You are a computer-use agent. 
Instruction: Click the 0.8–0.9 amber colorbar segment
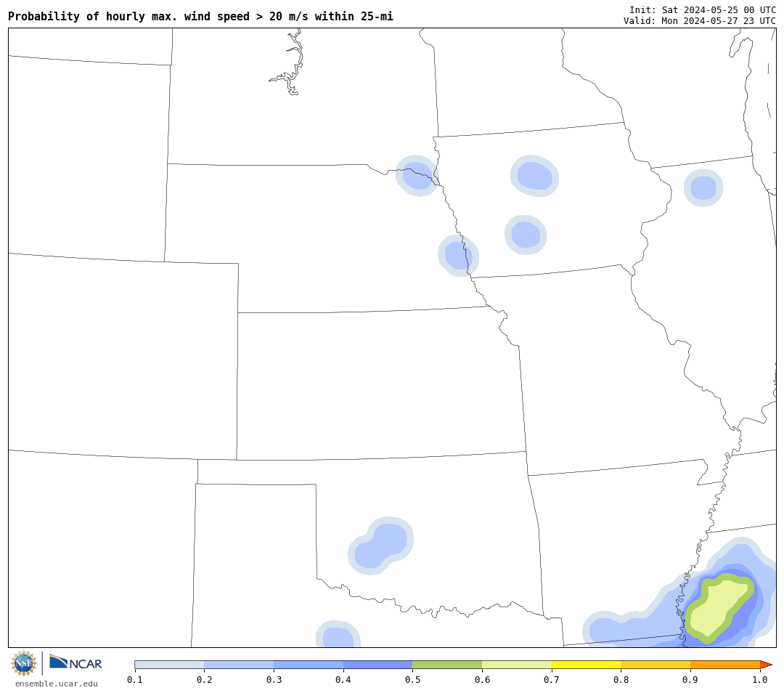point(656,665)
